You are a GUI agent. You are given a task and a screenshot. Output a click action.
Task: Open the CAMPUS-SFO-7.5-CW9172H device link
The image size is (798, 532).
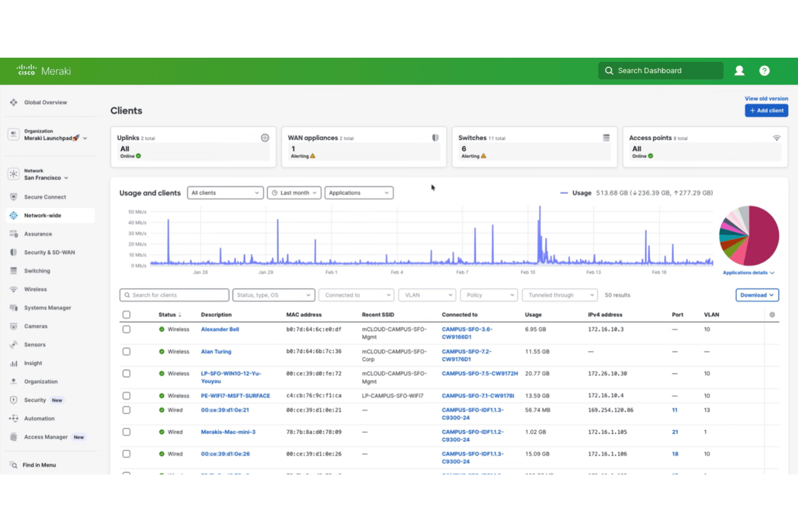point(480,374)
